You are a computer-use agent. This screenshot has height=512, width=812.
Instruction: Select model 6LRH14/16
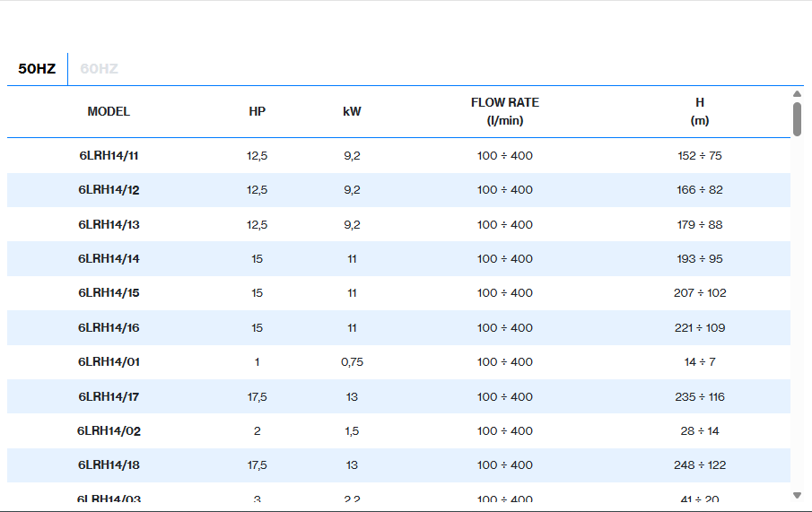click(109, 328)
